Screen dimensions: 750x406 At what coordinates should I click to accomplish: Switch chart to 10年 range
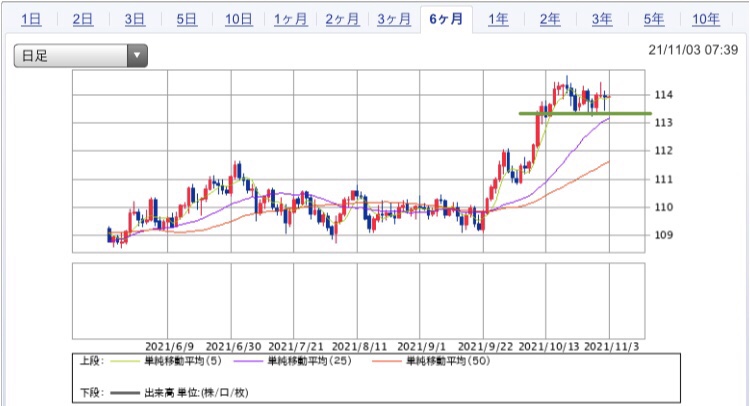706,20
